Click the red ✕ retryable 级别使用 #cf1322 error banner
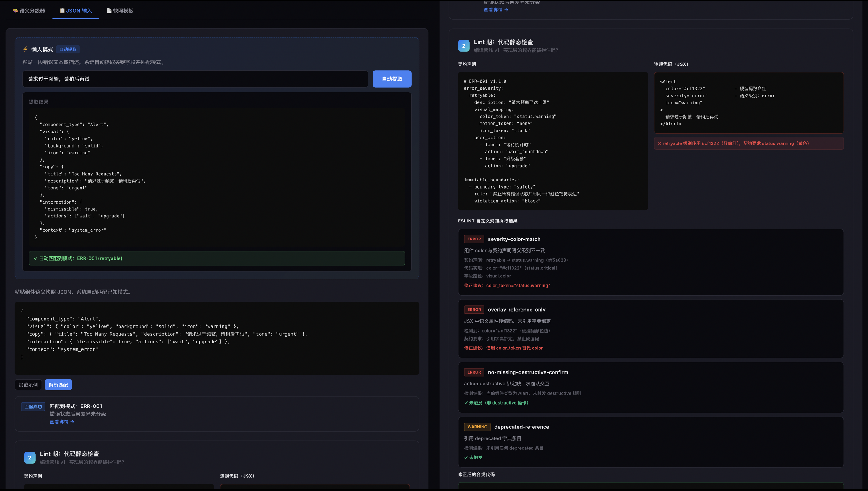The image size is (868, 491). click(749, 143)
